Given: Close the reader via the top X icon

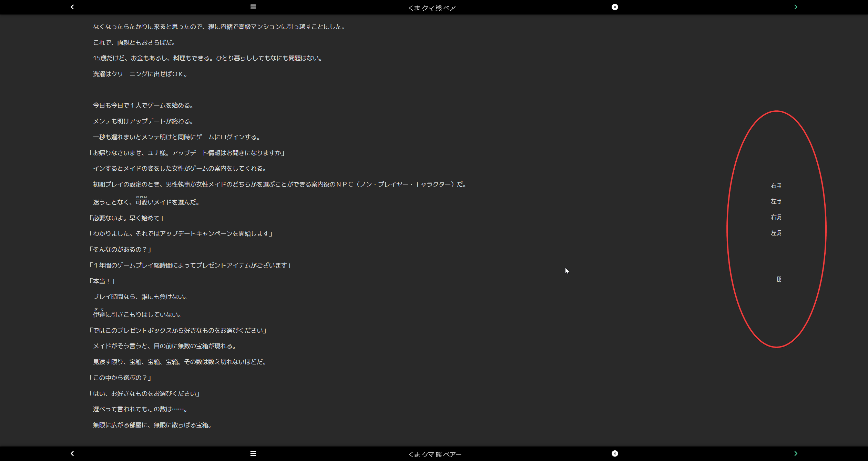Looking at the screenshot, I should pyautogui.click(x=615, y=7).
